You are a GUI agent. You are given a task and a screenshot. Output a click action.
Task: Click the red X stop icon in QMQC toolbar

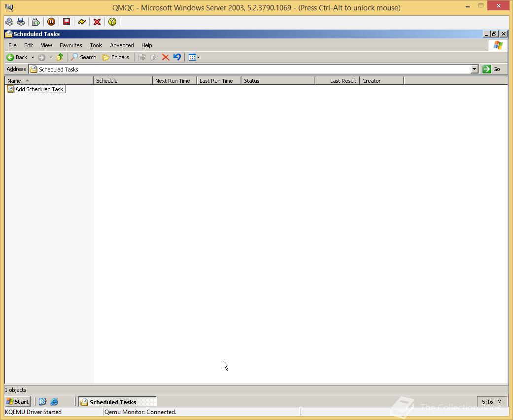point(97,22)
